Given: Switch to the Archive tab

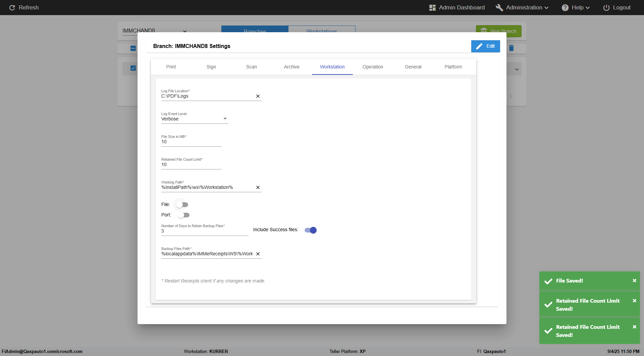Looking at the screenshot, I should click(x=292, y=67).
